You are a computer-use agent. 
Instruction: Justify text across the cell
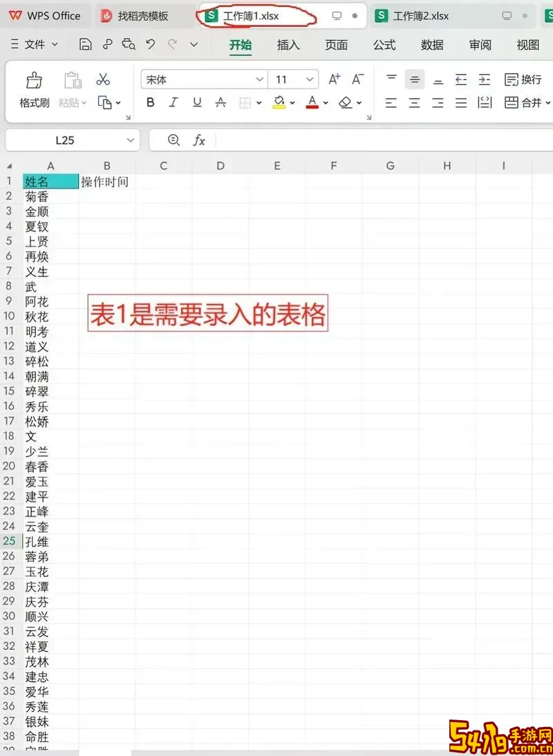coord(461,102)
